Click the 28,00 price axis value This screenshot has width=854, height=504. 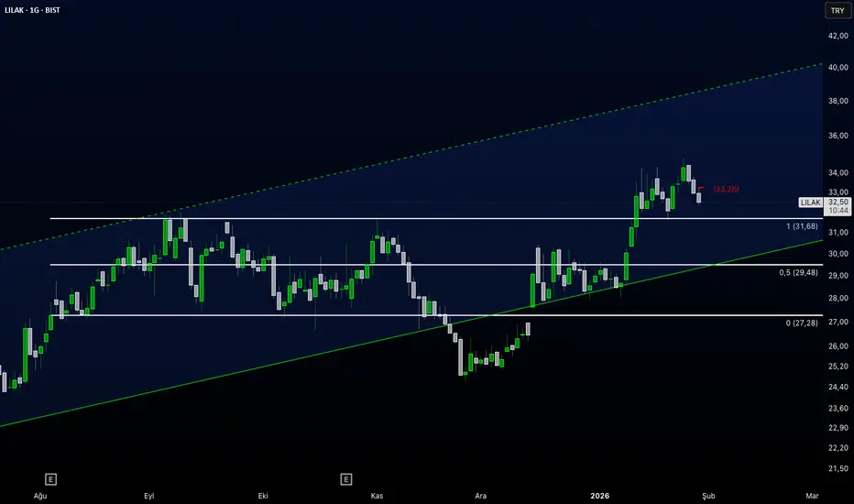[x=838, y=298]
